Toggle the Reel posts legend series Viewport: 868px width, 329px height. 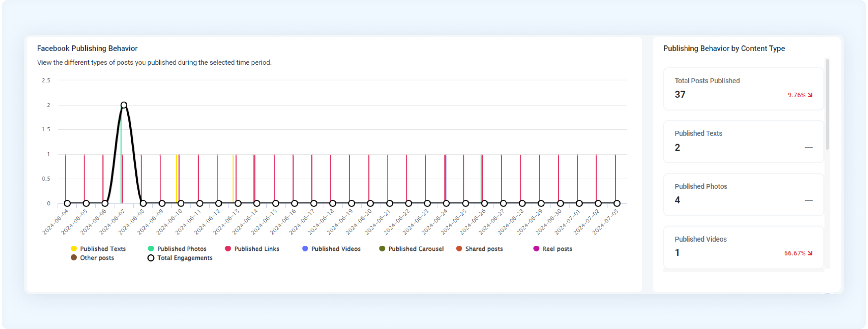tap(553, 249)
